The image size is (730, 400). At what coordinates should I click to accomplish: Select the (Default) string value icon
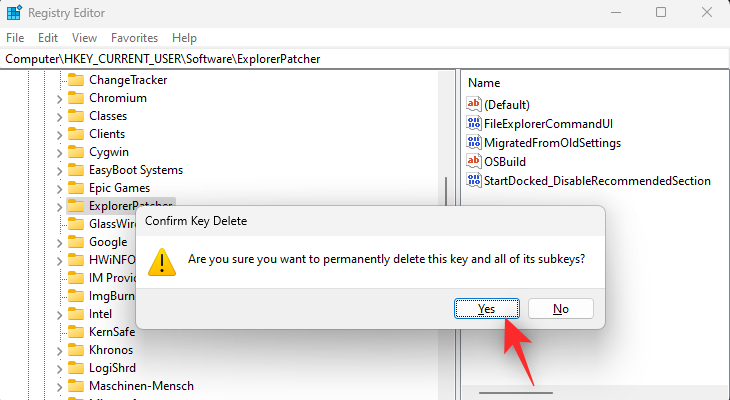(x=473, y=104)
